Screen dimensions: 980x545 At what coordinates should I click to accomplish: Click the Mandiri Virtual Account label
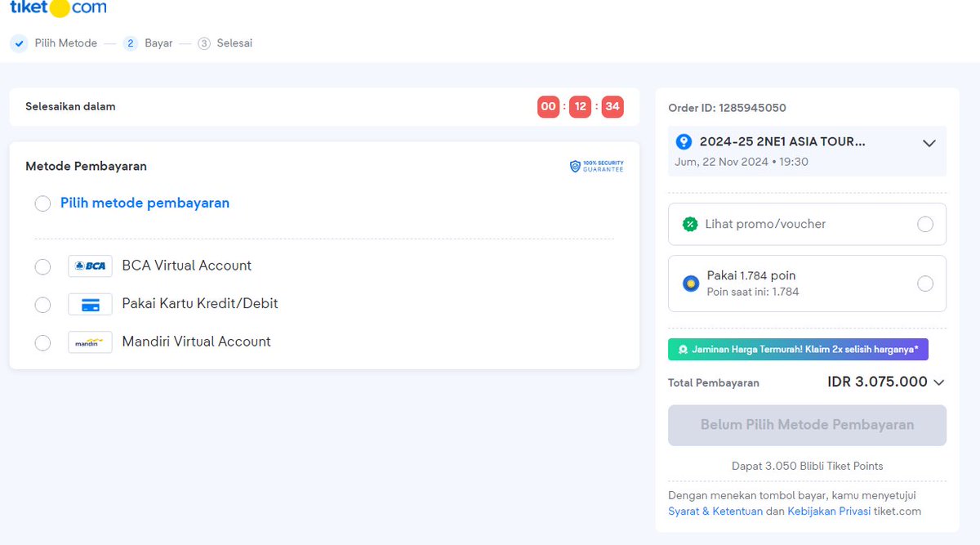coord(196,342)
